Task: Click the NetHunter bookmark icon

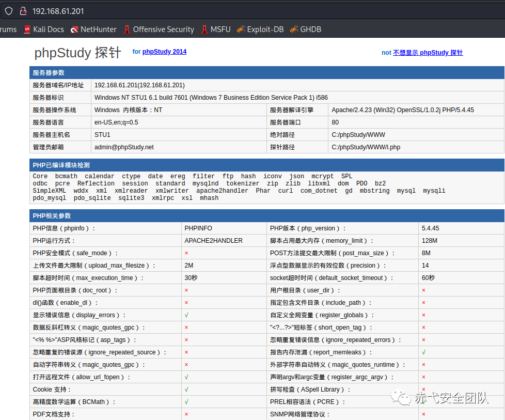Action: 74,29
